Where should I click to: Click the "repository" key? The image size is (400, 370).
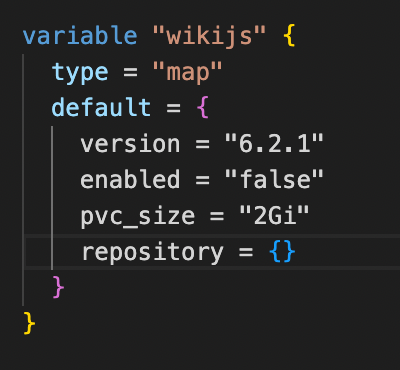point(152,253)
